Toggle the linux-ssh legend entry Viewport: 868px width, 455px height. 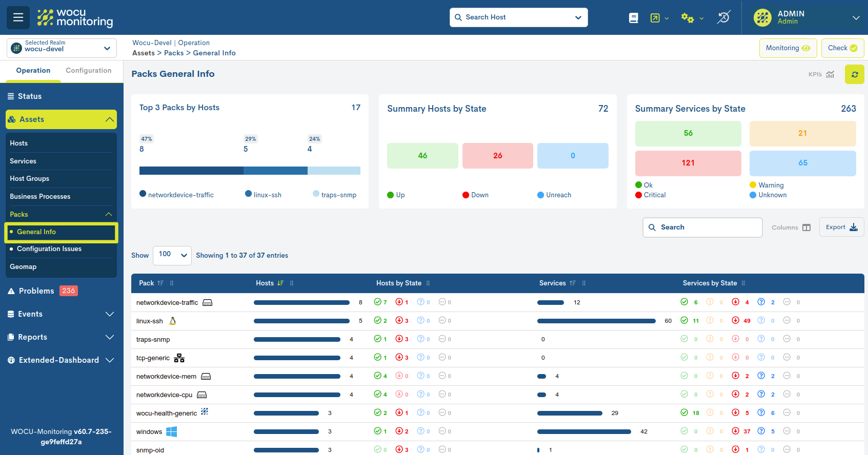click(263, 195)
